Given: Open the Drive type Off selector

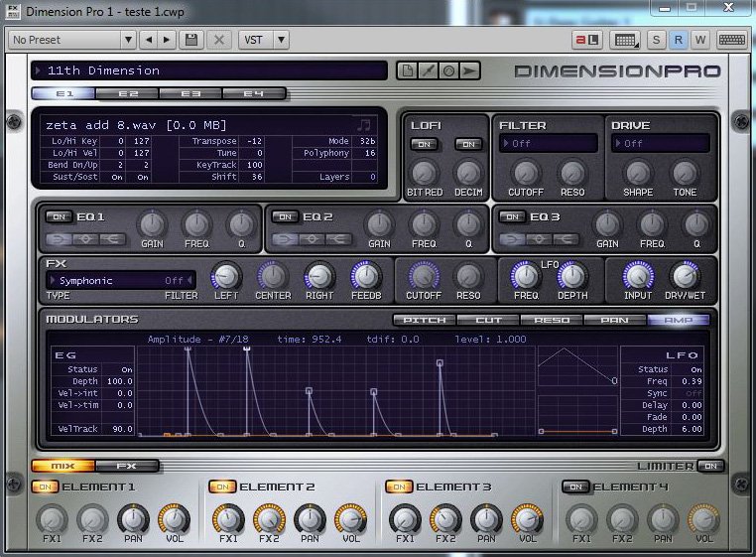Looking at the screenshot, I should 661,143.
